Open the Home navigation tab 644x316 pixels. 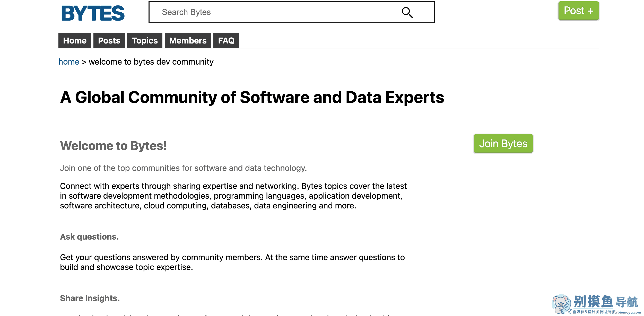click(75, 40)
